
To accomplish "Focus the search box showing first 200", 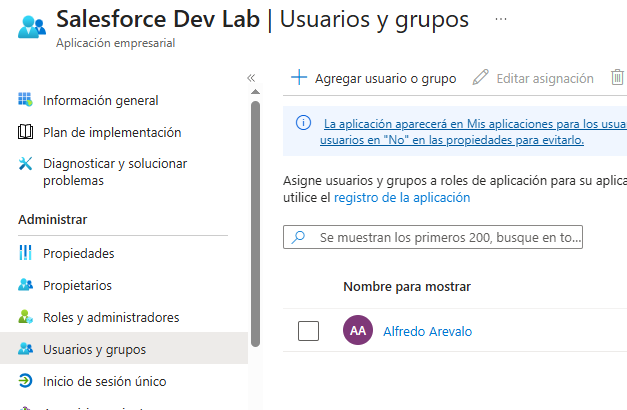I will coord(433,237).
